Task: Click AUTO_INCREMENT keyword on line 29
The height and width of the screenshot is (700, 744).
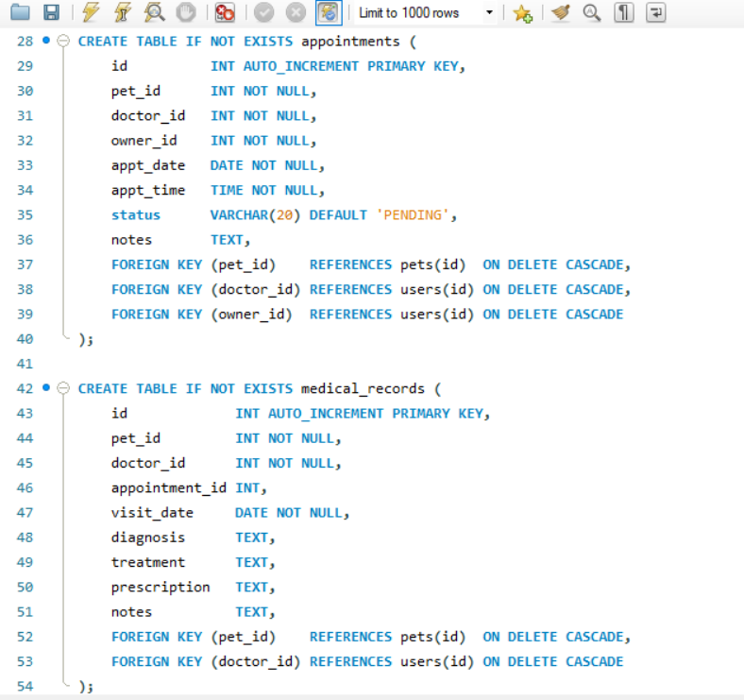Action: (301, 66)
